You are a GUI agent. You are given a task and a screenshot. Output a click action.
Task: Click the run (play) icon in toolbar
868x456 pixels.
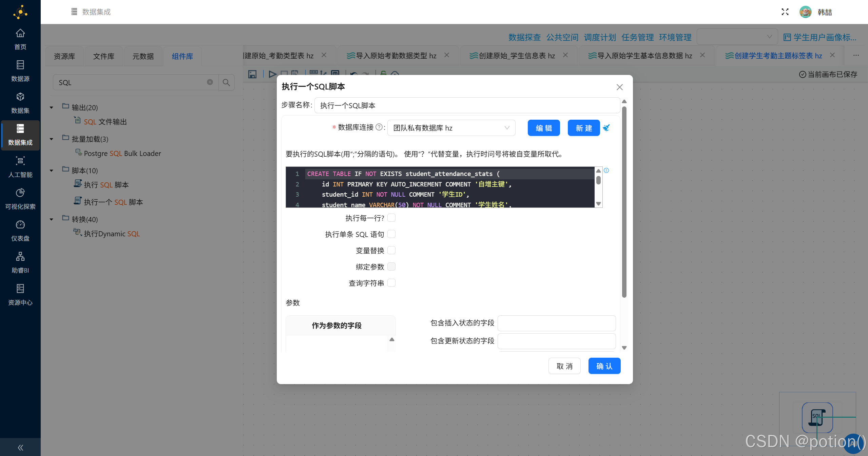[272, 74]
